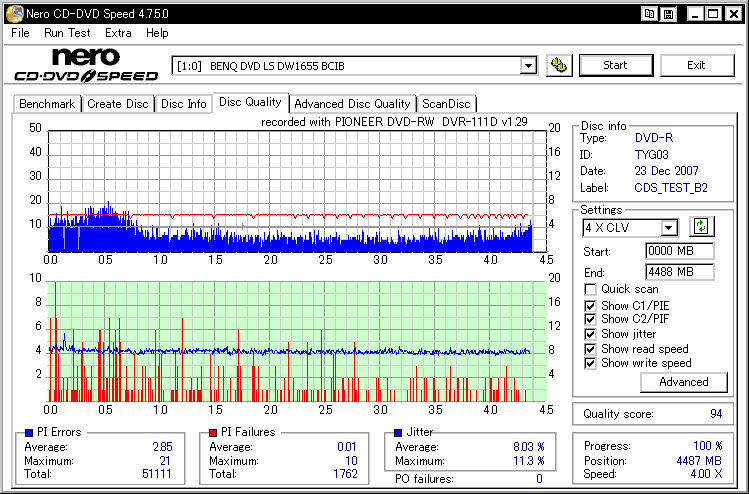Image resolution: width=749 pixels, height=494 pixels.
Task: Click Jitter average 8.03 %
Action: click(x=529, y=447)
